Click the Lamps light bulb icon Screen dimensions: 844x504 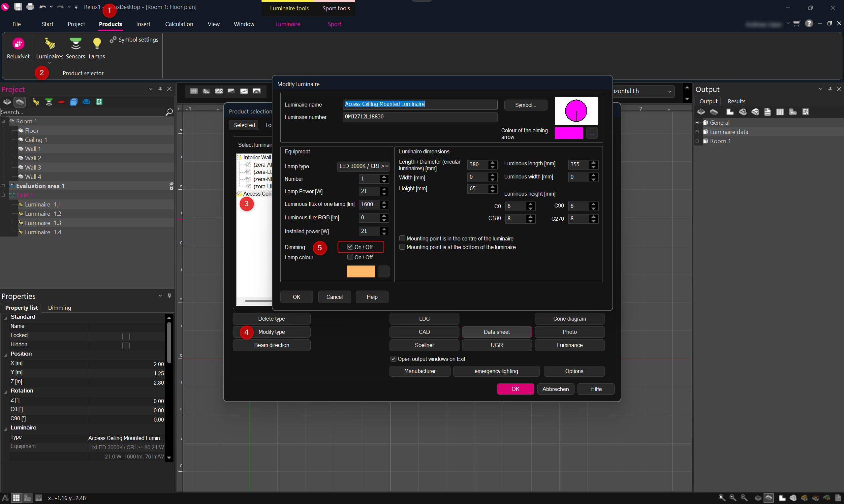coord(97,44)
